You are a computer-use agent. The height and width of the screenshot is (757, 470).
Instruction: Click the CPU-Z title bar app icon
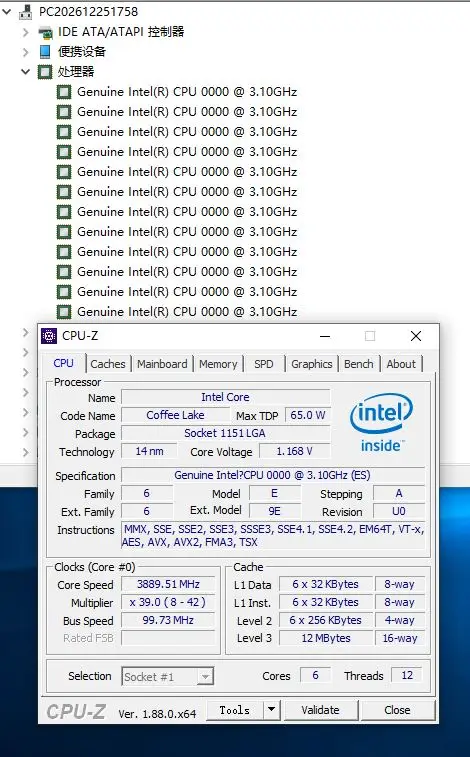49,336
